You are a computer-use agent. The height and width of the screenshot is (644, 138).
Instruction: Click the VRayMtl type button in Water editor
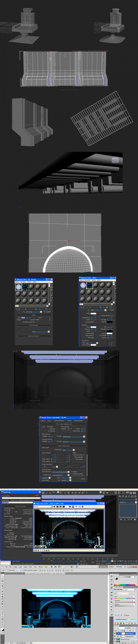112,310
